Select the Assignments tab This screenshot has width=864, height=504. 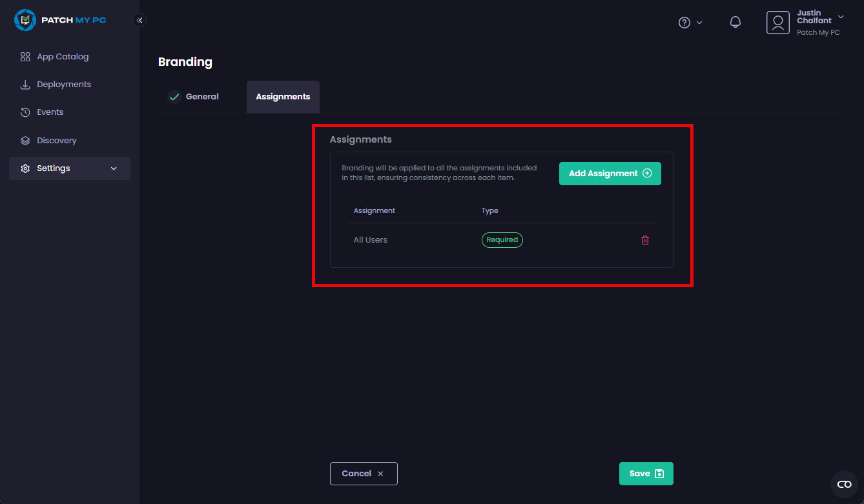[283, 97]
